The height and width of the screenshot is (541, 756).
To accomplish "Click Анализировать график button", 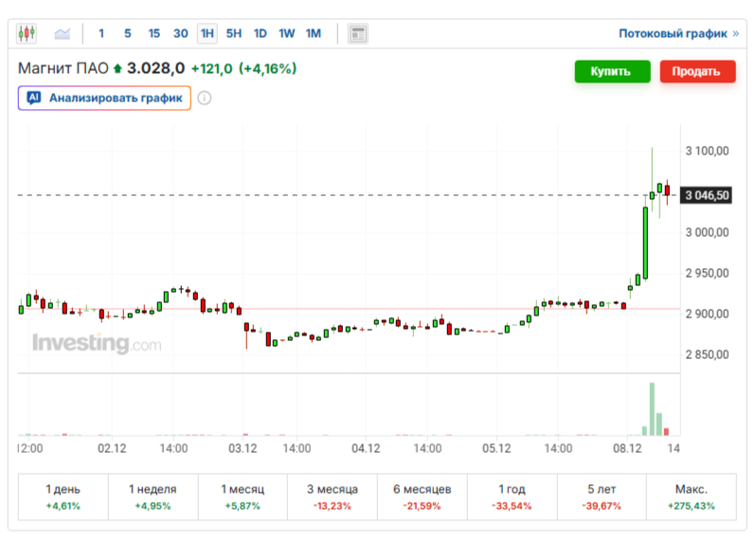I will [x=104, y=98].
